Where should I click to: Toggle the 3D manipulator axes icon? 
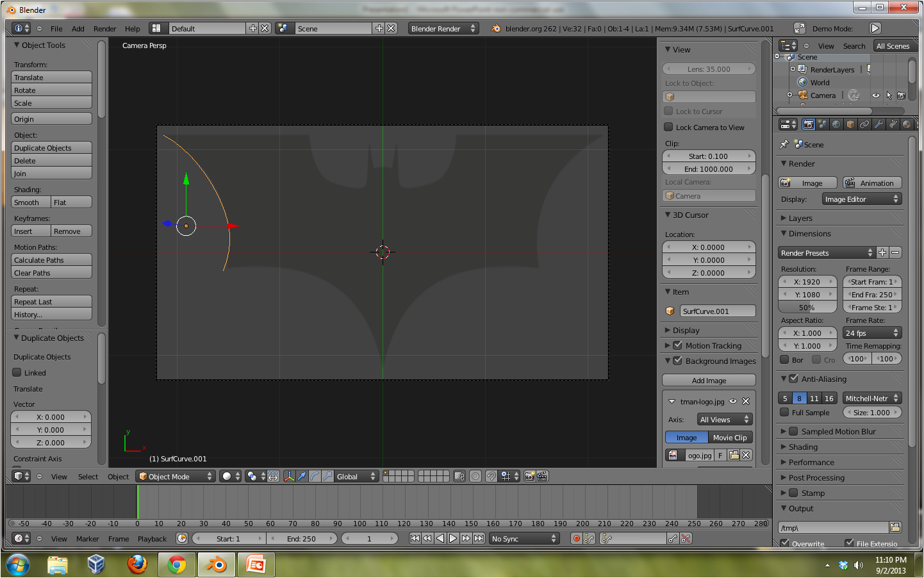click(x=289, y=476)
